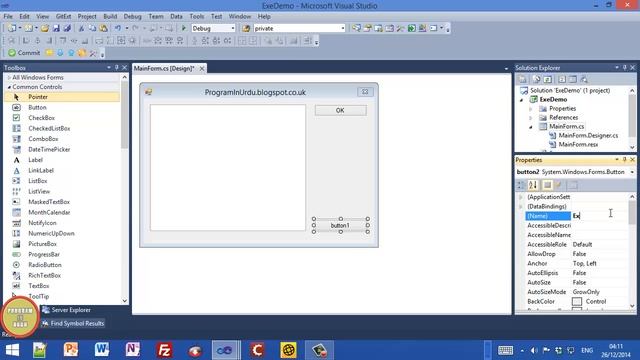The width and height of the screenshot is (640, 360).
Task: Click the Save All toolbar icon
Action: (x=67, y=28)
